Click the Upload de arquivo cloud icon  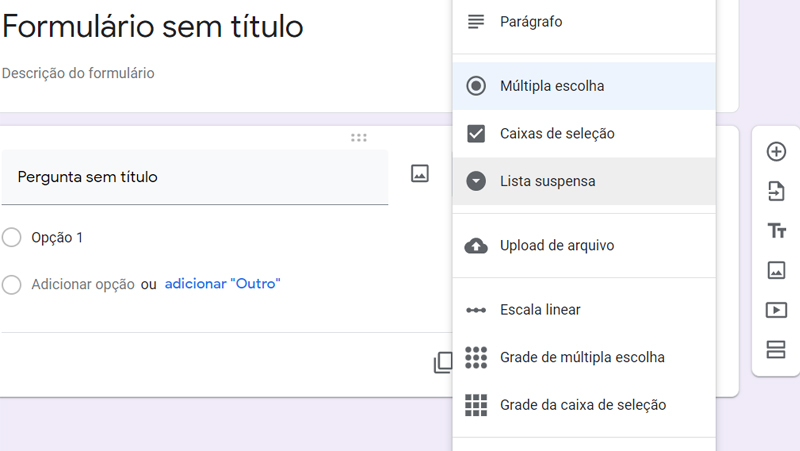476,245
